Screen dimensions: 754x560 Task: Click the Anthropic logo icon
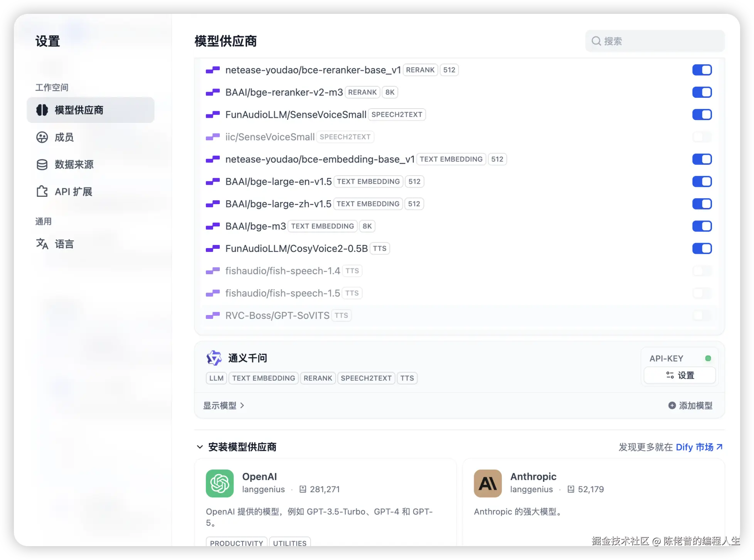(x=488, y=483)
